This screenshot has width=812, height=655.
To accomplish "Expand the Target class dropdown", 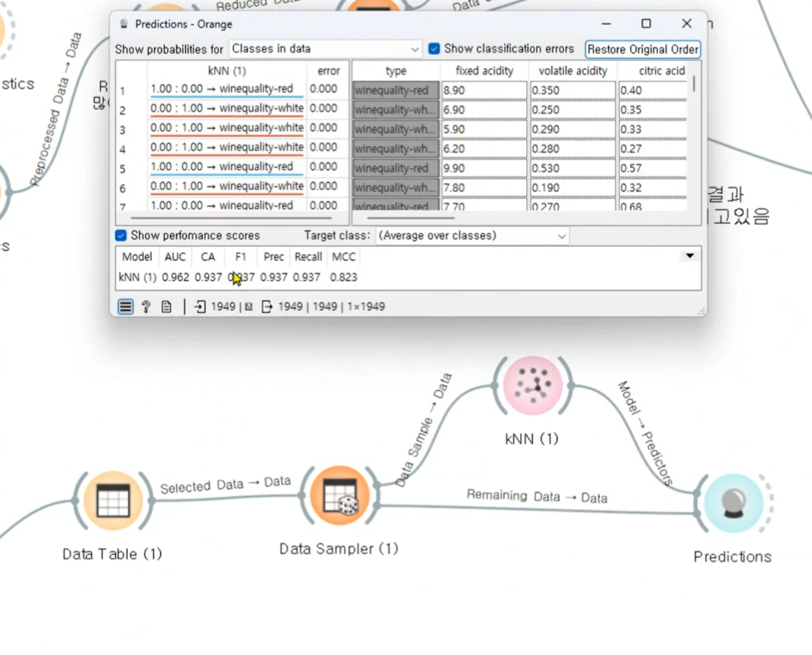I will click(x=472, y=236).
